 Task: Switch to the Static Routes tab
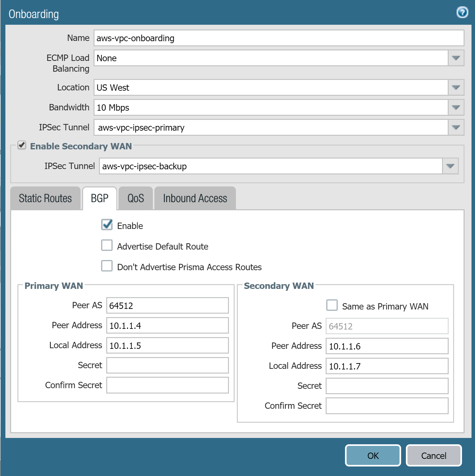(x=45, y=199)
